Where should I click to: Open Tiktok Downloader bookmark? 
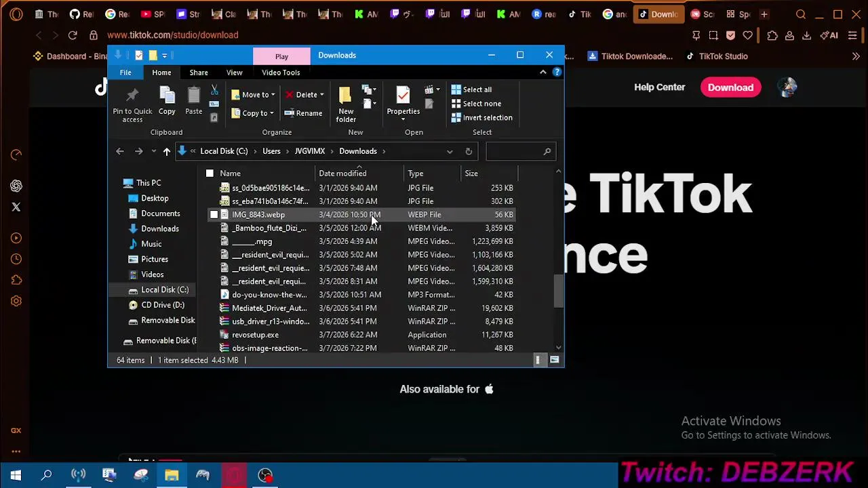click(x=630, y=56)
